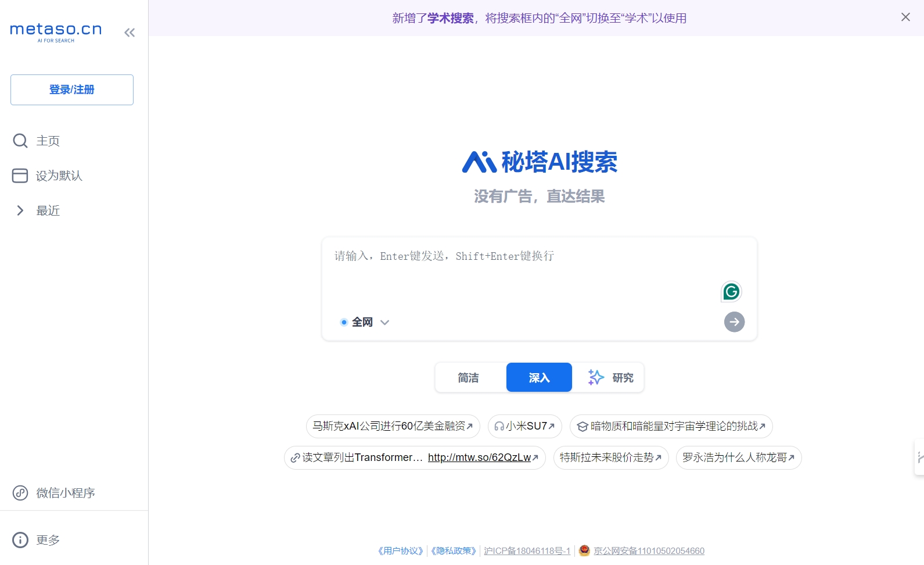The image size is (924, 565).
Task: Open the 读文章列出Transformer suggestion chip
Action: point(415,457)
